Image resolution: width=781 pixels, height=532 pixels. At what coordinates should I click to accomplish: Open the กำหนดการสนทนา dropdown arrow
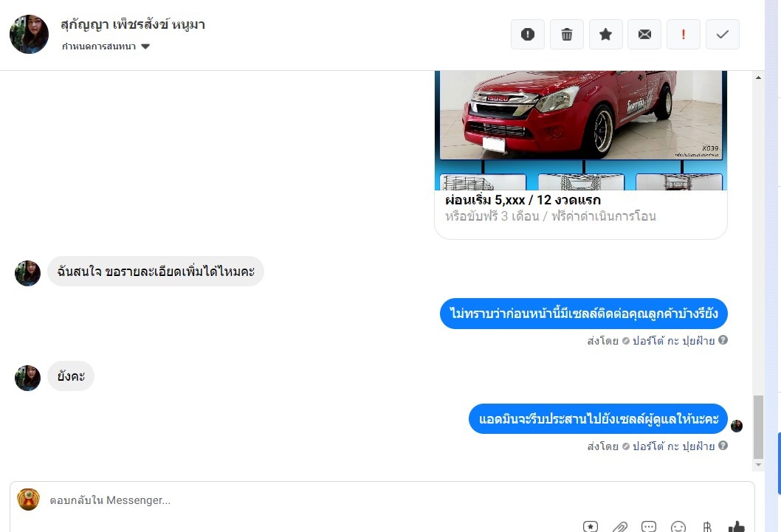pos(145,46)
